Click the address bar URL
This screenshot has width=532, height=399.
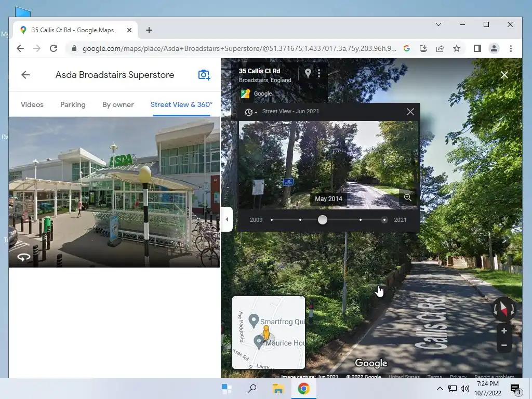[239, 48]
